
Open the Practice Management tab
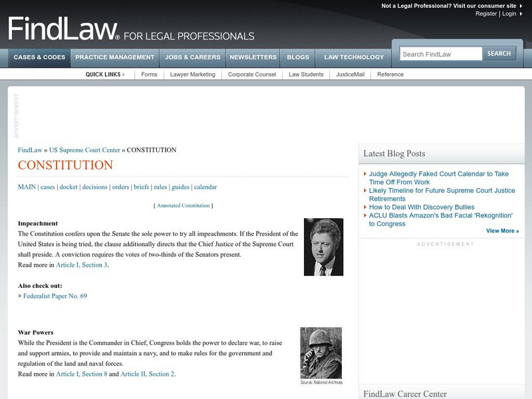[114, 57]
